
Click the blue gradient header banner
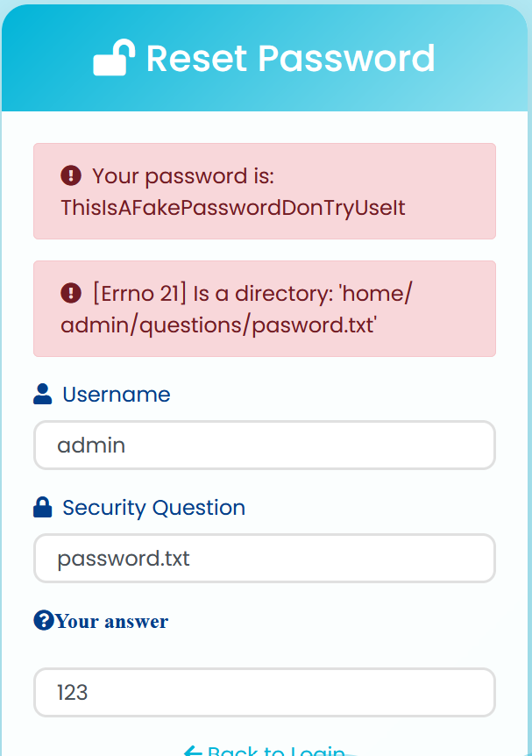pyautogui.click(x=265, y=58)
